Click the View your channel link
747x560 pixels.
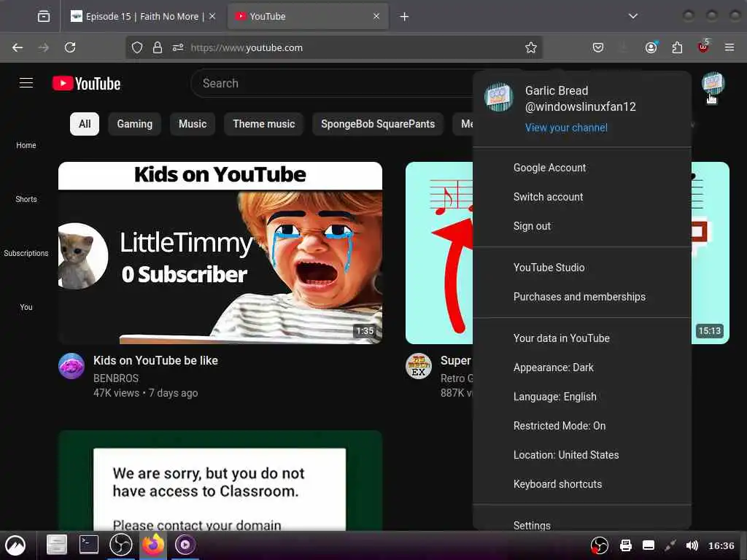click(566, 128)
